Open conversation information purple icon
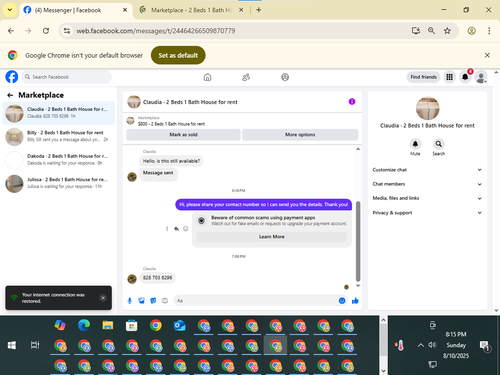Screen dimensions: 500x375 352,102
